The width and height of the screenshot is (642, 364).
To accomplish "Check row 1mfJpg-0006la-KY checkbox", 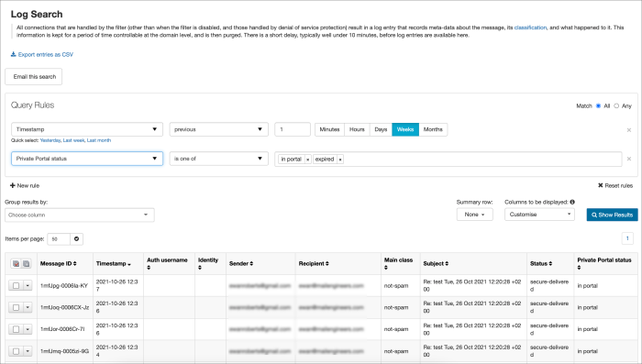I will click(x=16, y=285).
